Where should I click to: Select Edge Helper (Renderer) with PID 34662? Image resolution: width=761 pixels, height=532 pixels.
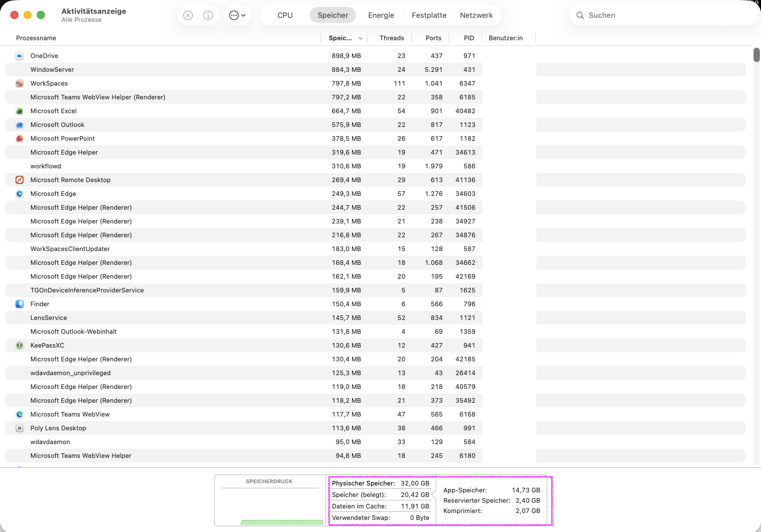coord(376,263)
